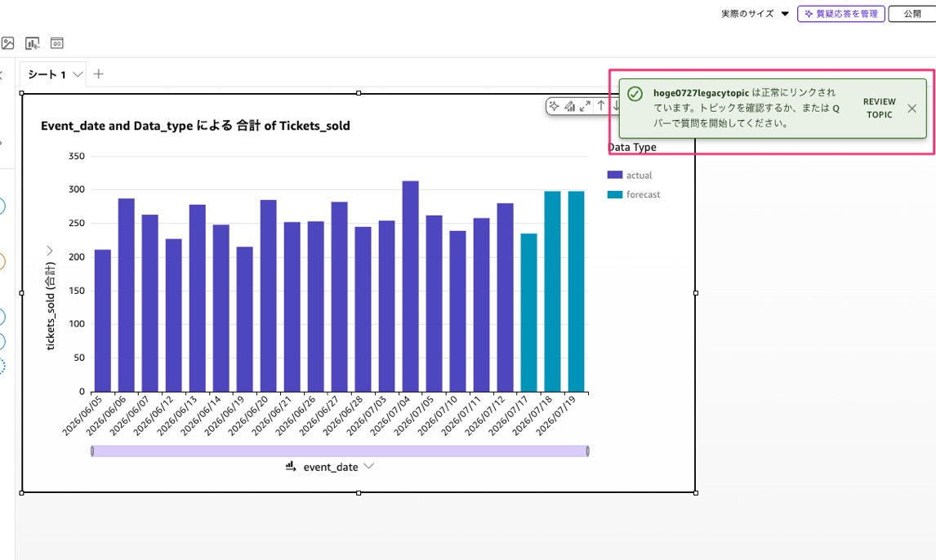Image resolution: width=936 pixels, height=560 pixels.
Task: Click the add image icon in toolbar
Action: point(8,43)
